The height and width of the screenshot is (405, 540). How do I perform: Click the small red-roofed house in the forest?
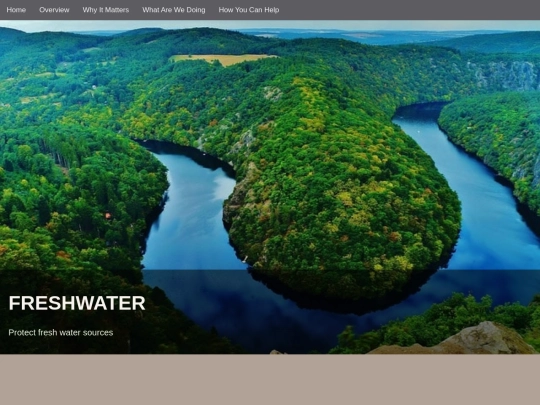(x=108, y=216)
